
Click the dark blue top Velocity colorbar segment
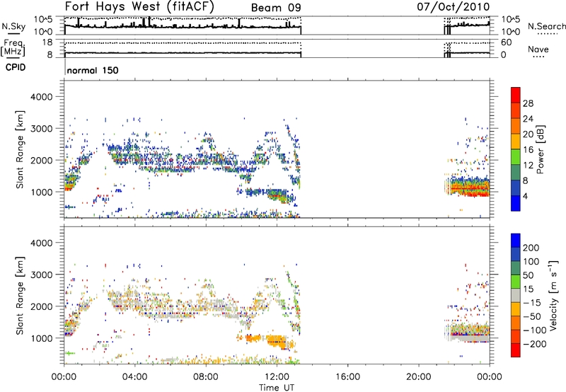[516, 240]
